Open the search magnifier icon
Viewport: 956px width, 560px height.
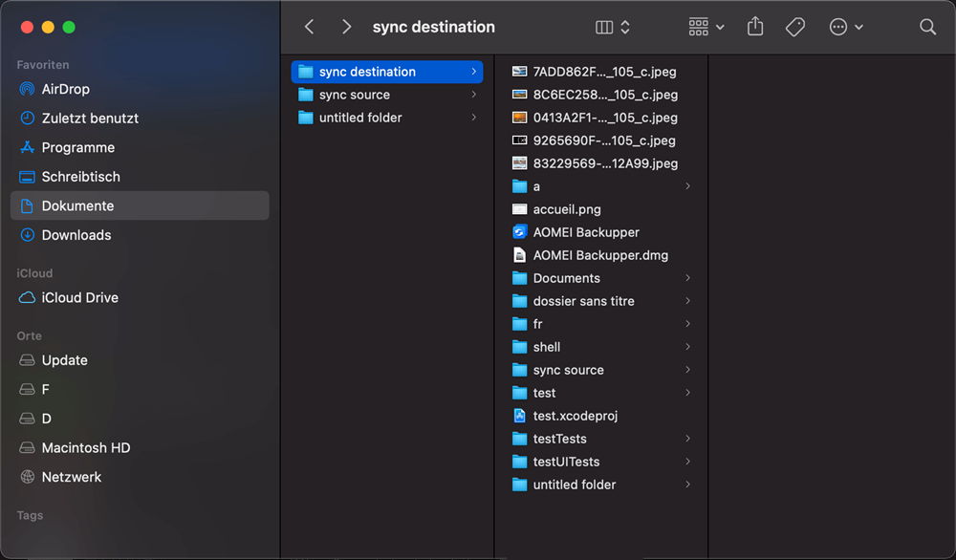point(927,28)
